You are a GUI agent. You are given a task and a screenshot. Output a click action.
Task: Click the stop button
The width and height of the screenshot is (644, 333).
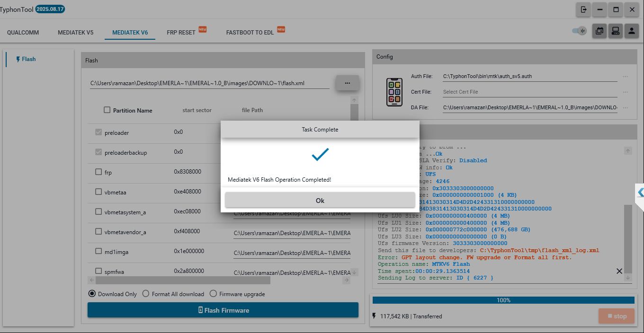point(617,316)
